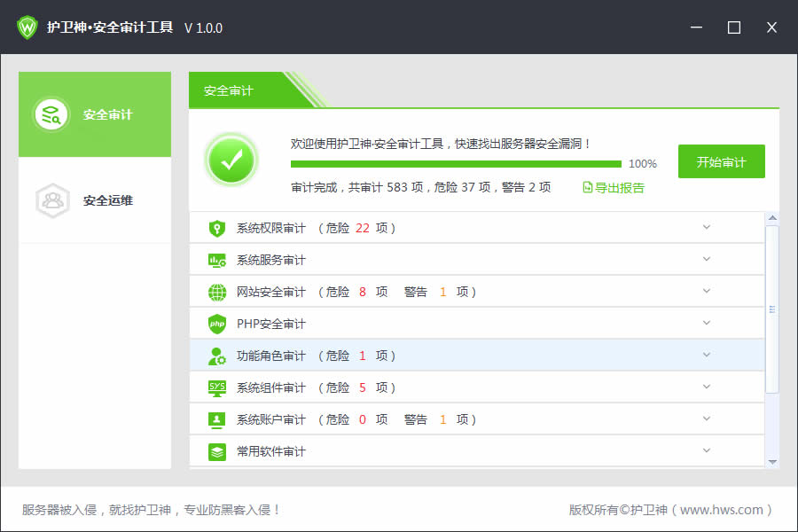
Task: Click the 常用软件审计 row title
Action: pos(271,451)
